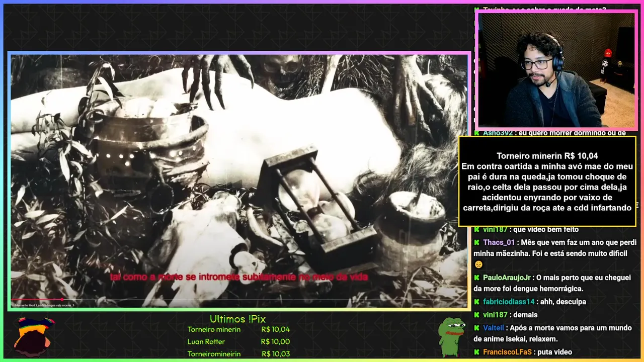Click the donation alert message body
The width and height of the screenshot is (644, 362).
tap(547, 187)
